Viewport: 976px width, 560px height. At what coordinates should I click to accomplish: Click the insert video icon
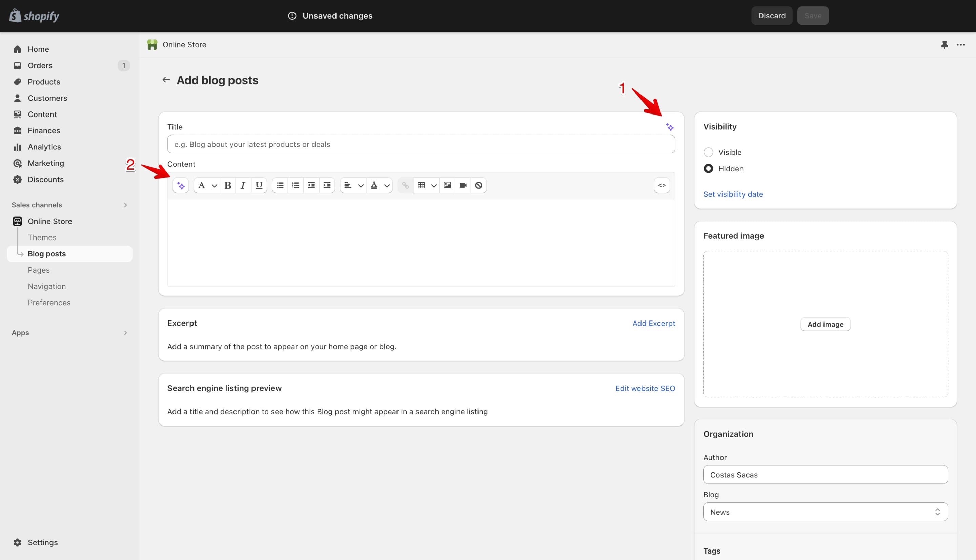(463, 185)
